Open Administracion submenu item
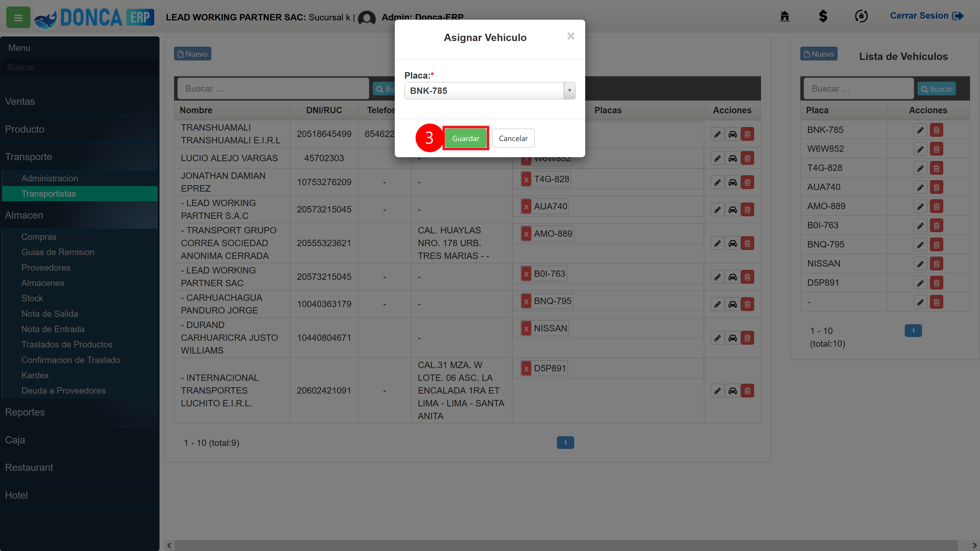 80,178
